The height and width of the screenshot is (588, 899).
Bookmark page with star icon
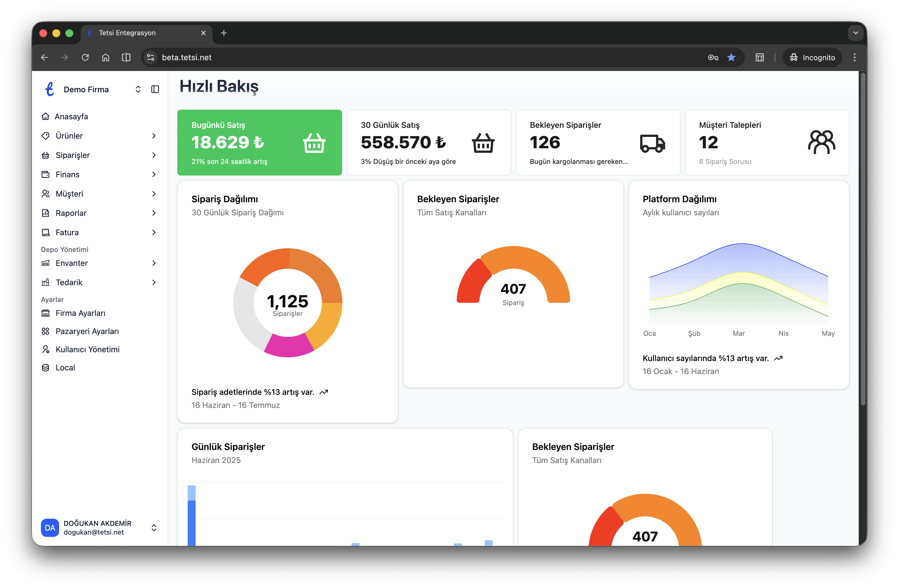pos(731,57)
